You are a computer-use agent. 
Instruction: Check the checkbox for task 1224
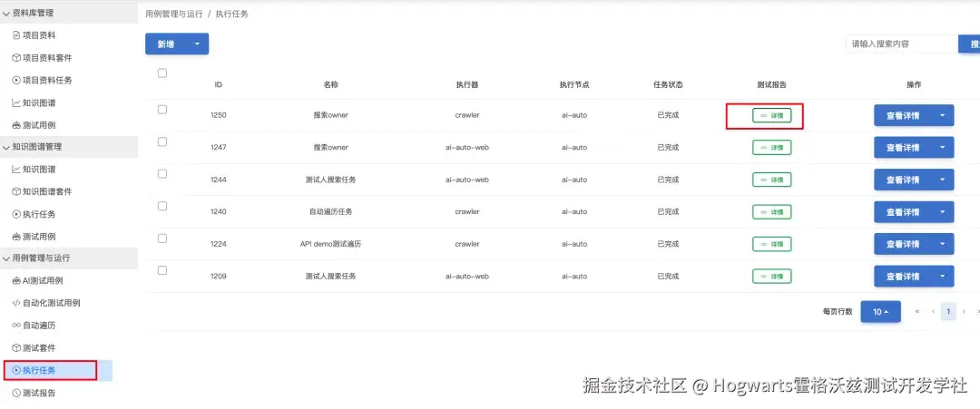[162, 238]
